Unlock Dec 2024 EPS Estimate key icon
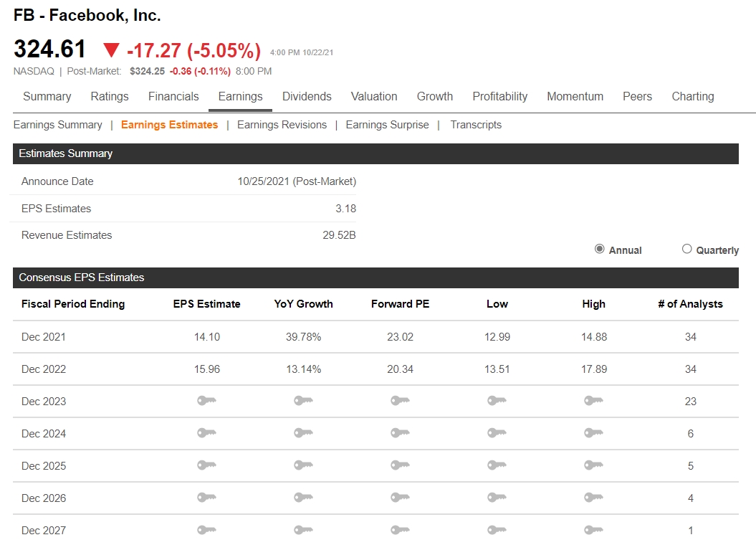 [x=207, y=433]
